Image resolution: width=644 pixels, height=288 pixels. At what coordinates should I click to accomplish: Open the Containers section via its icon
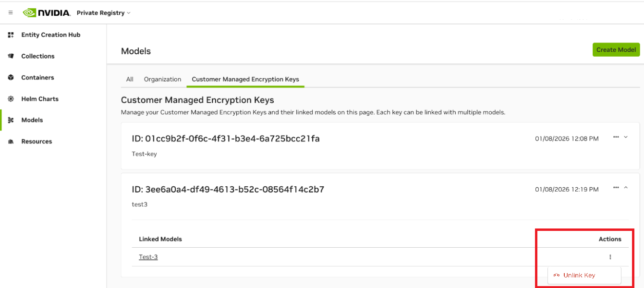click(x=10, y=77)
